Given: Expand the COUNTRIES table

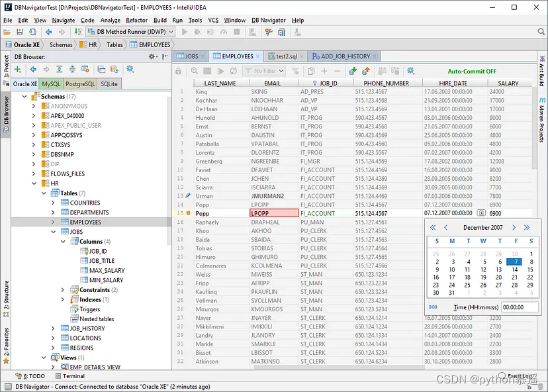Looking at the screenshot, I should (x=53, y=203).
